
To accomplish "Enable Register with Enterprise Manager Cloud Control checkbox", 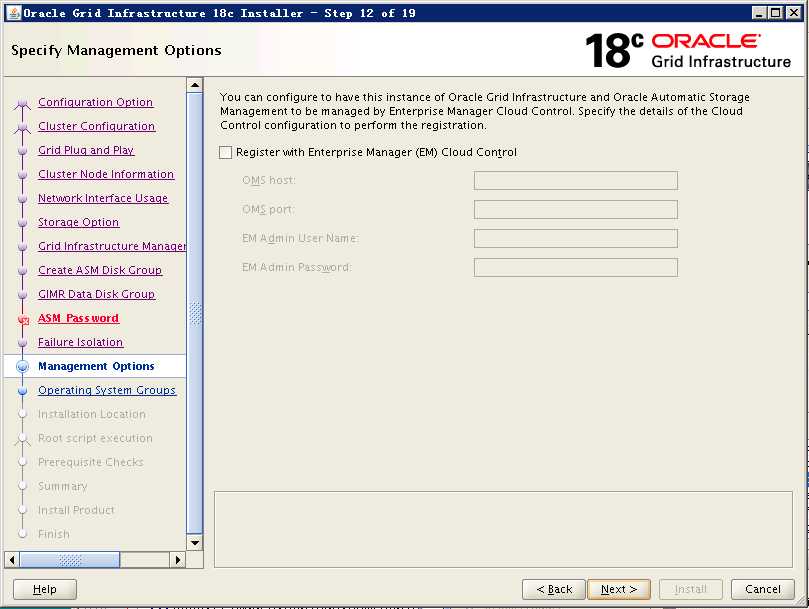I will (x=225, y=152).
